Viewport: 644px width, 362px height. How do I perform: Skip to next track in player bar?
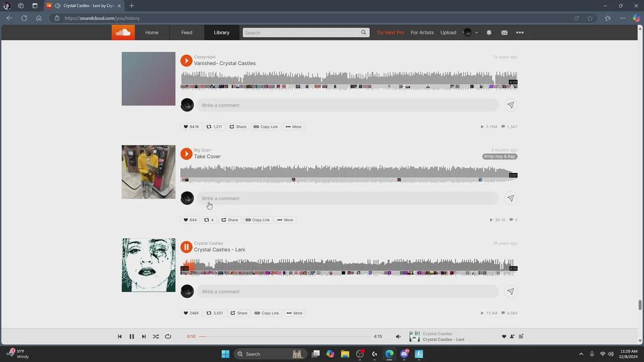(x=144, y=336)
